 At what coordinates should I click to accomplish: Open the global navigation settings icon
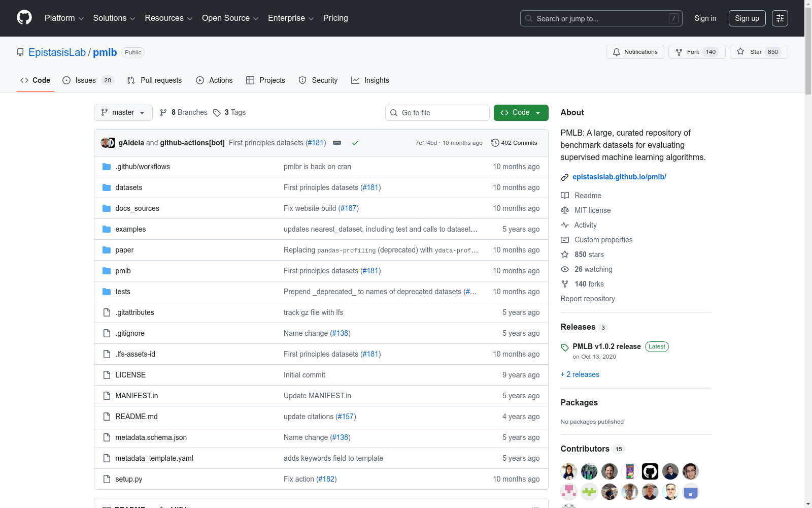click(x=780, y=18)
